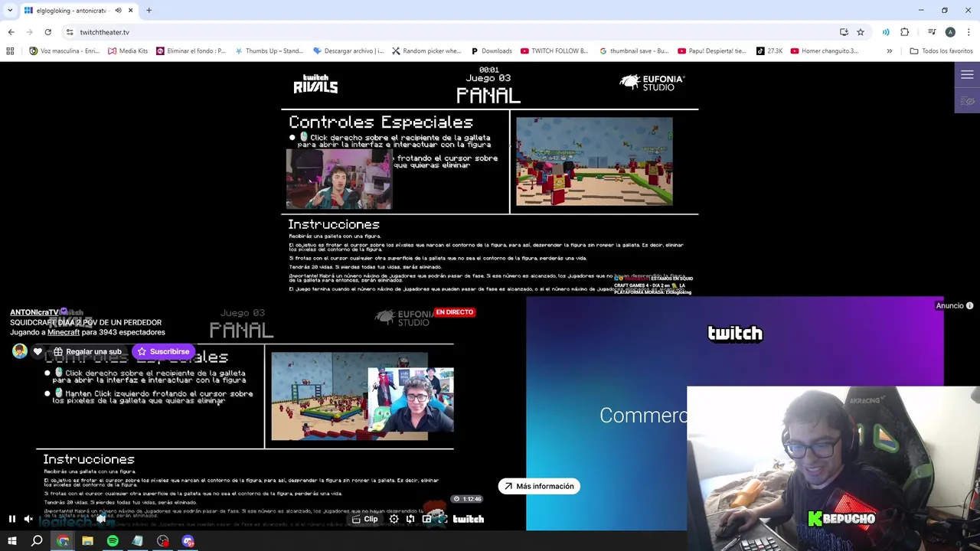Viewport: 980px width, 551px height.
Task: Open the tab search dropdown arrow
Action: tap(10, 10)
